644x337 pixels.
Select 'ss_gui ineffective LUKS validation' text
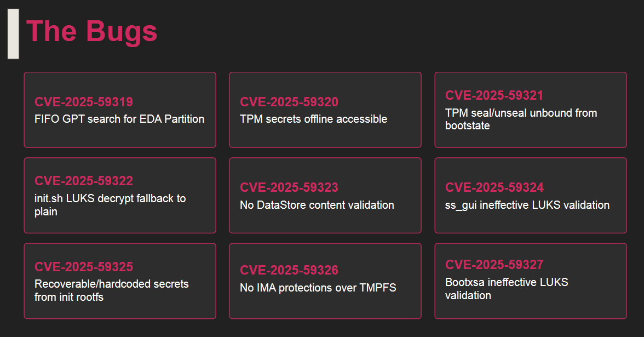[x=527, y=205]
